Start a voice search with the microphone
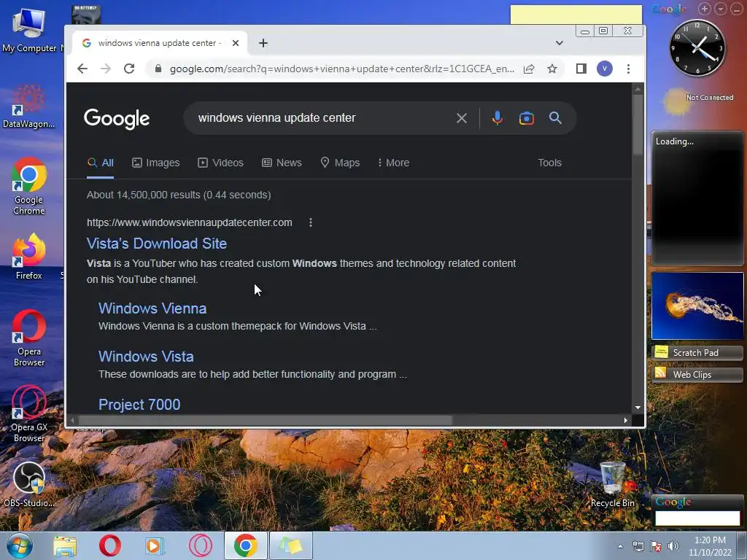 click(x=497, y=118)
